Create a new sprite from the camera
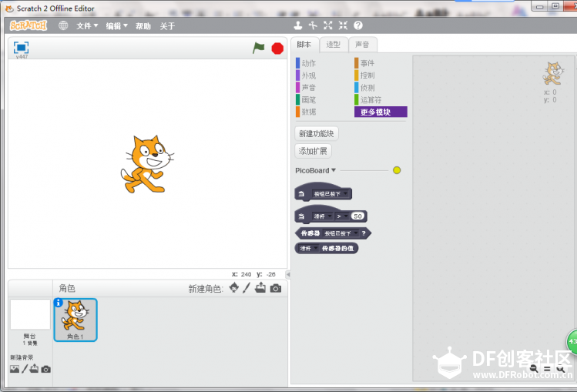 click(x=276, y=288)
